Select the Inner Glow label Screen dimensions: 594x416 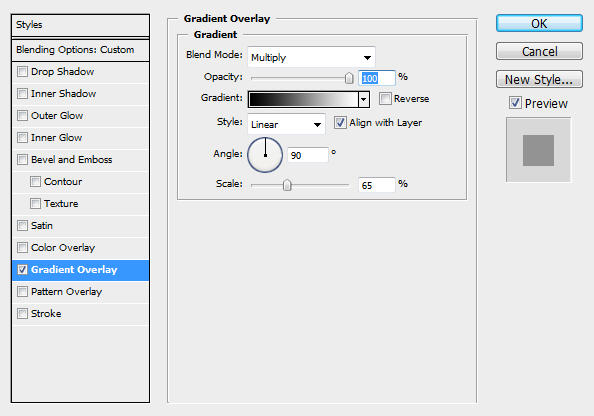[56, 138]
